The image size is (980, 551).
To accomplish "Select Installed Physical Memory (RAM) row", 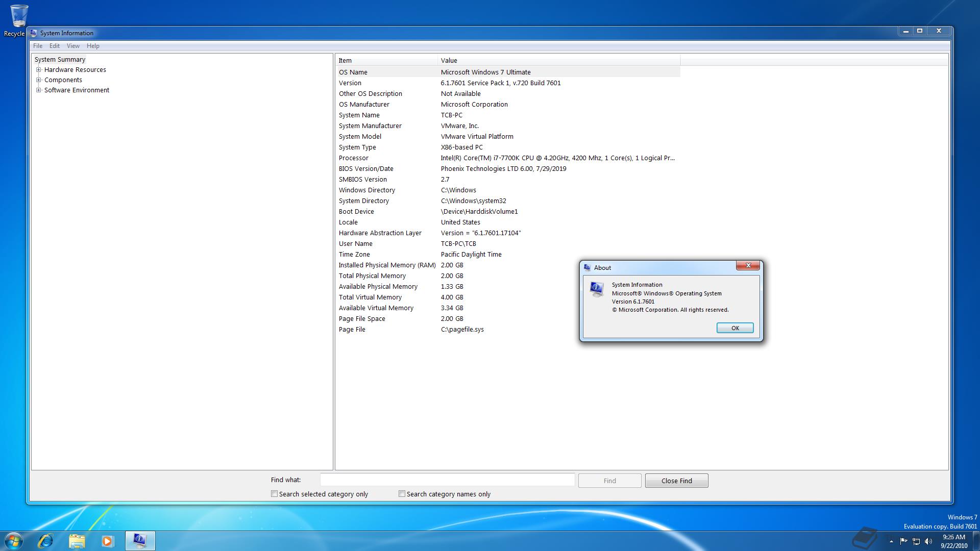I will point(508,265).
